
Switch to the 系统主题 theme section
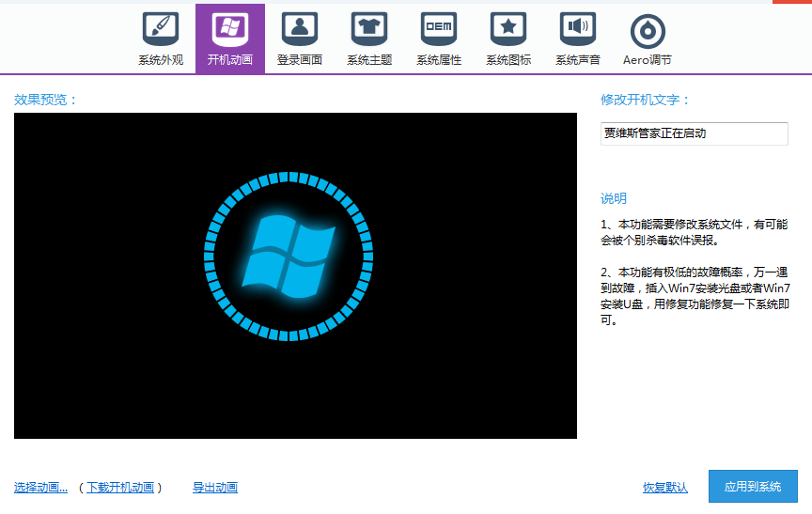369,39
